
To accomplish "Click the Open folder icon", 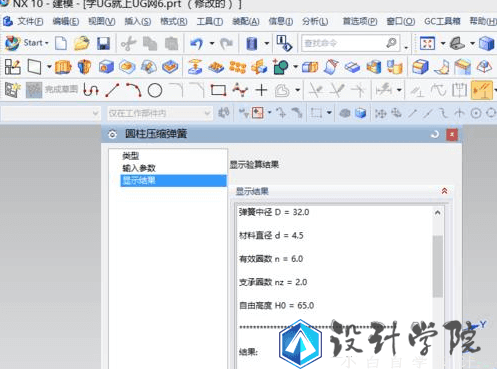I will pyautogui.click(x=82, y=43).
